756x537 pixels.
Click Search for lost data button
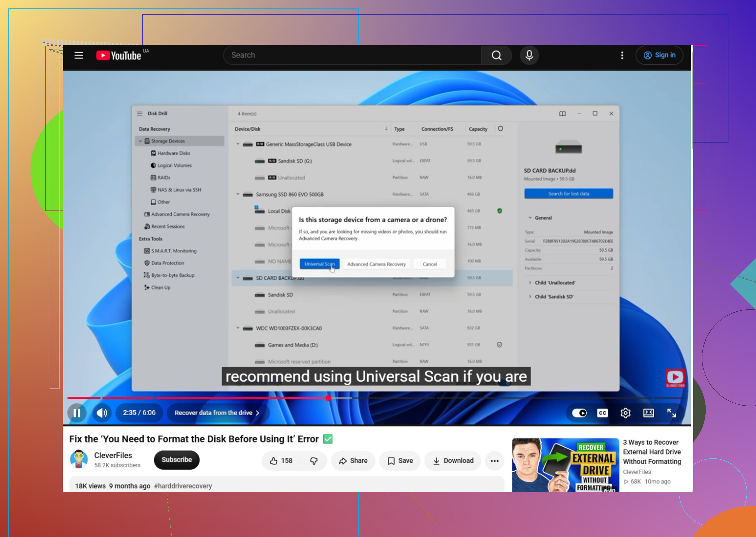[569, 194]
